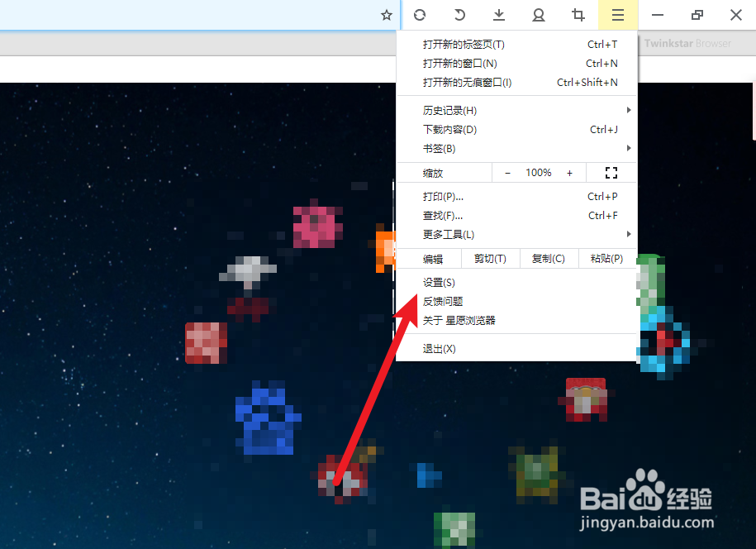
Task: Open downloads with the download arrow icon
Action: [499, 15]
